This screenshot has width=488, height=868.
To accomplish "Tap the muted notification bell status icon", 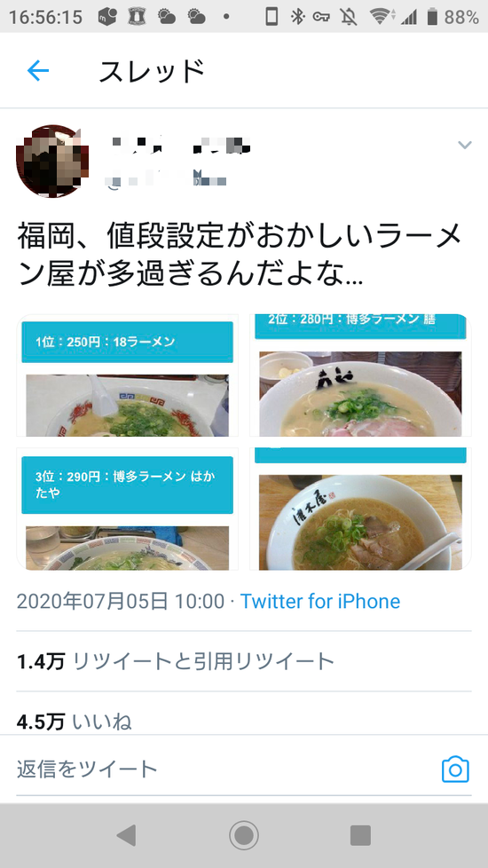I will pos(349,17).
